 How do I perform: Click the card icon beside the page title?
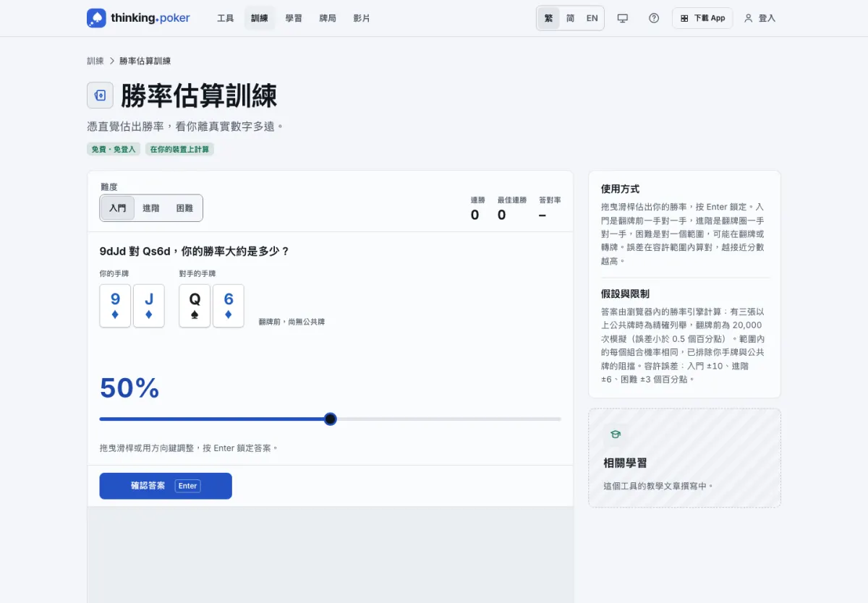pyautogui.click(x=100, y=95)
